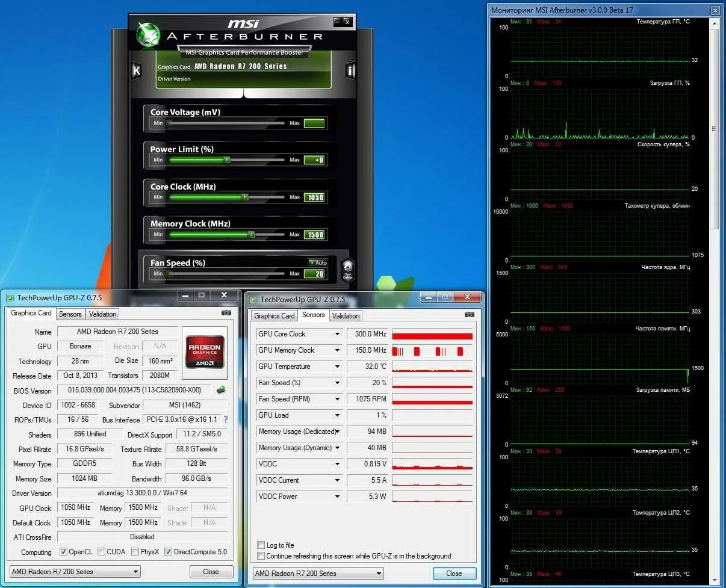The height and width of the screenshot is (588, 726).
Task: Open the Afterburner information panel (i button)
Action: tap(351, 70)
